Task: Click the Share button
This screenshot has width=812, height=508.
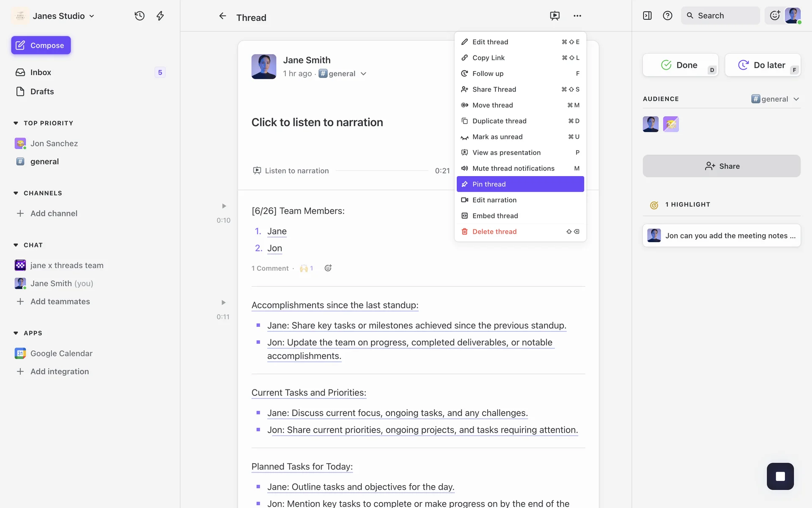Action: tap(721, 166)
